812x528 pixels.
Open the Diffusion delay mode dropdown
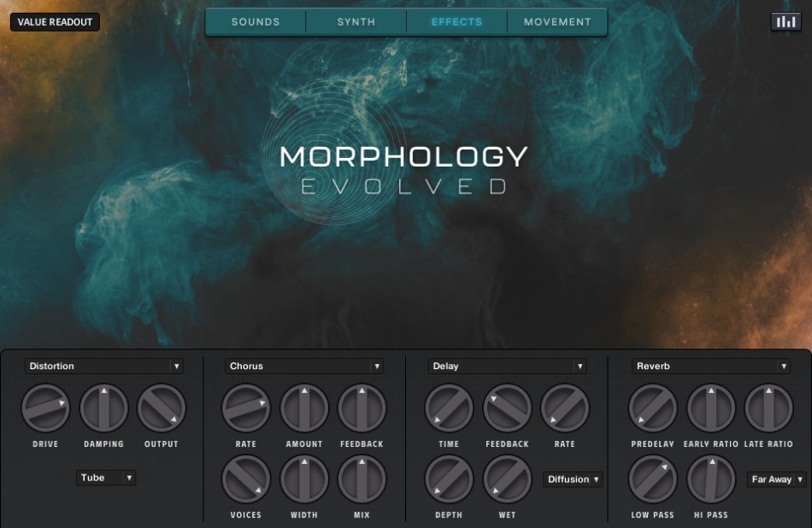574,479
